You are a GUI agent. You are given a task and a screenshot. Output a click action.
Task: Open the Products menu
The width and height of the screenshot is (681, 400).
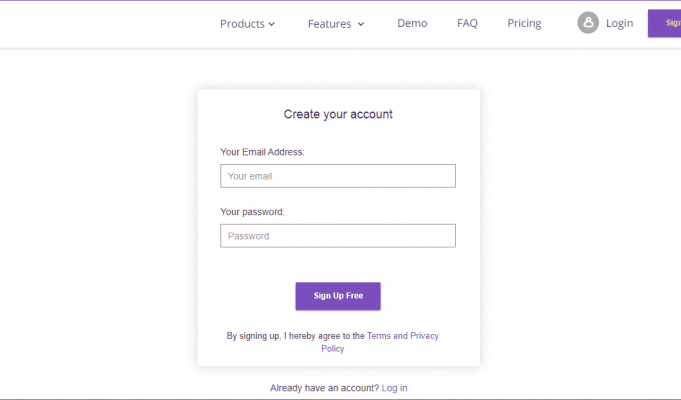247,23
